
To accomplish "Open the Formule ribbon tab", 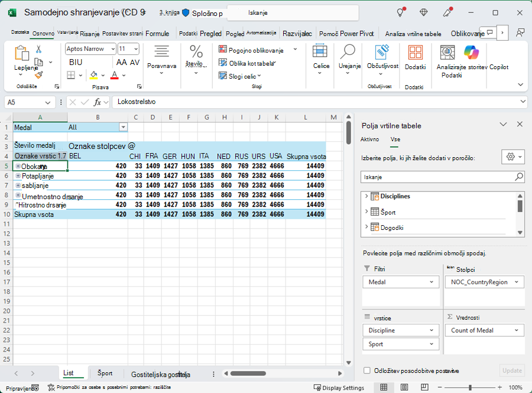I will [x=157, y=34].
